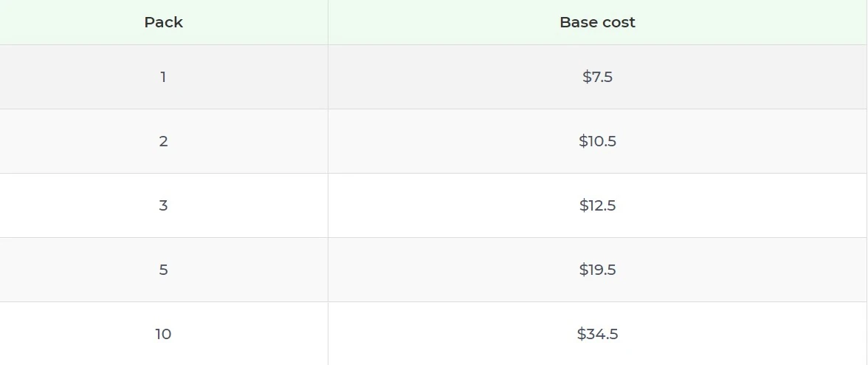The width and height of the screenshot is (868, 365).
Task: Click the $19.5 base cost value
Action: point(597,270)
